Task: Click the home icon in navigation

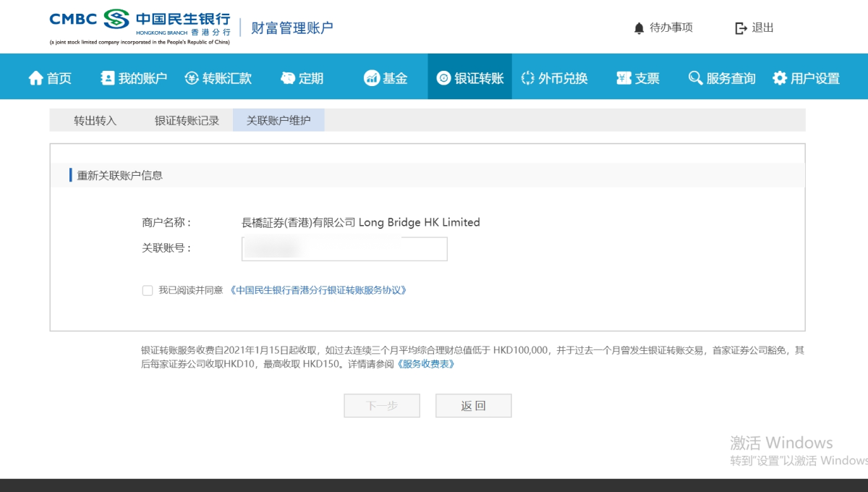Action: (36, 78)
